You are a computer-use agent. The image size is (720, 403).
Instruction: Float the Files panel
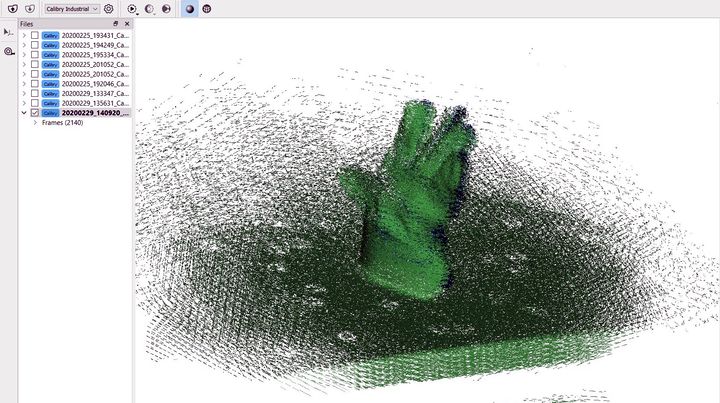[116, 23]
